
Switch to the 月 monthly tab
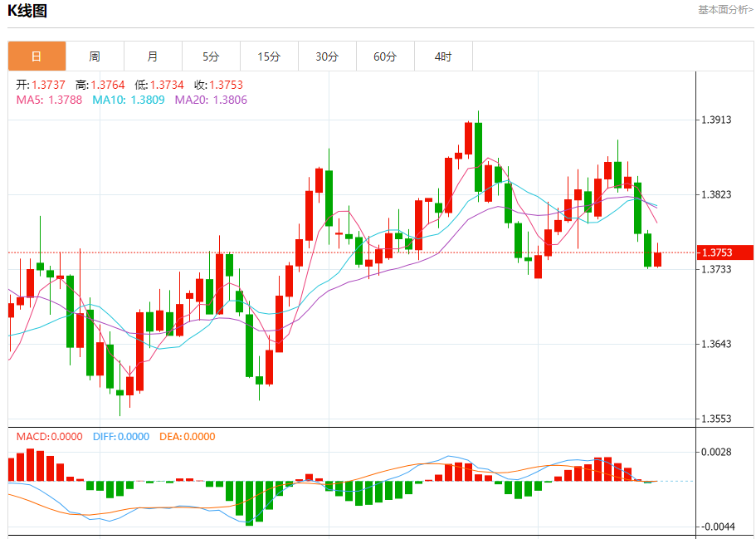point(153,56)
